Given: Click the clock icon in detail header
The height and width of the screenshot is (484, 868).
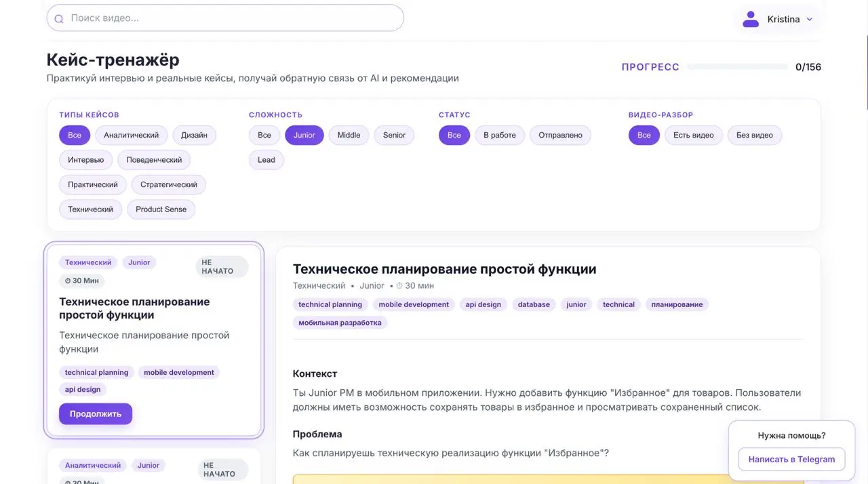Looking at the screenshot, I should coord(399,286).
